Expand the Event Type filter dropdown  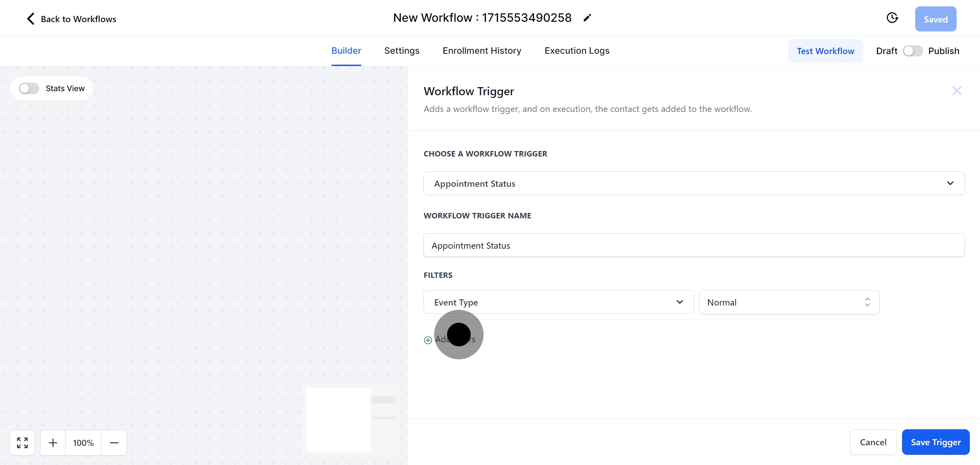pyautogui.click(x=558, y=302)
